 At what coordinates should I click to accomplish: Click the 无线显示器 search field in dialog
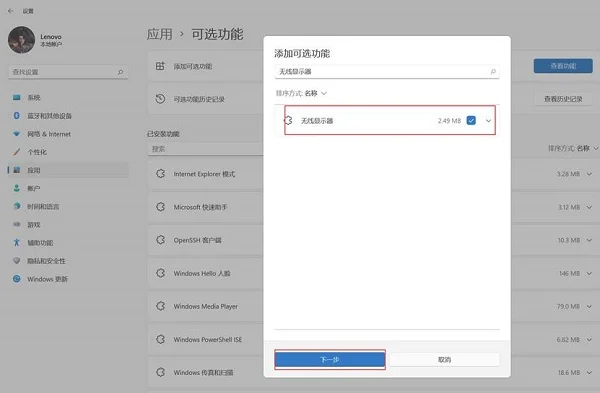[x=387, y=72]
